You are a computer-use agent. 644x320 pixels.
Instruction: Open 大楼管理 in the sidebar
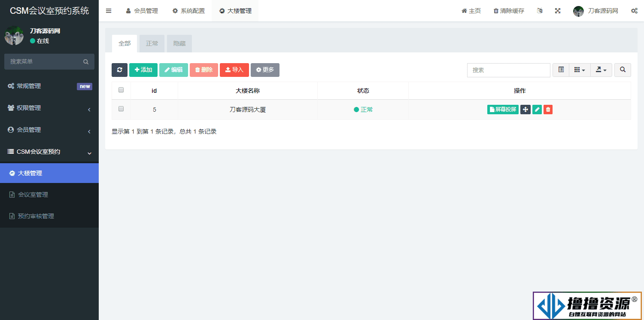tap(49, 173)
